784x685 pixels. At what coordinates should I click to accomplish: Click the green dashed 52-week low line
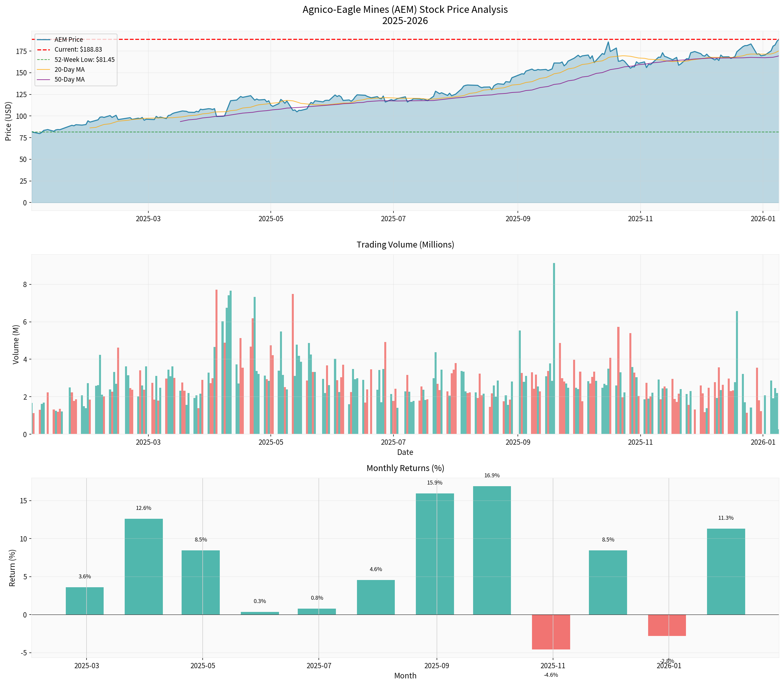click(382, 132)
